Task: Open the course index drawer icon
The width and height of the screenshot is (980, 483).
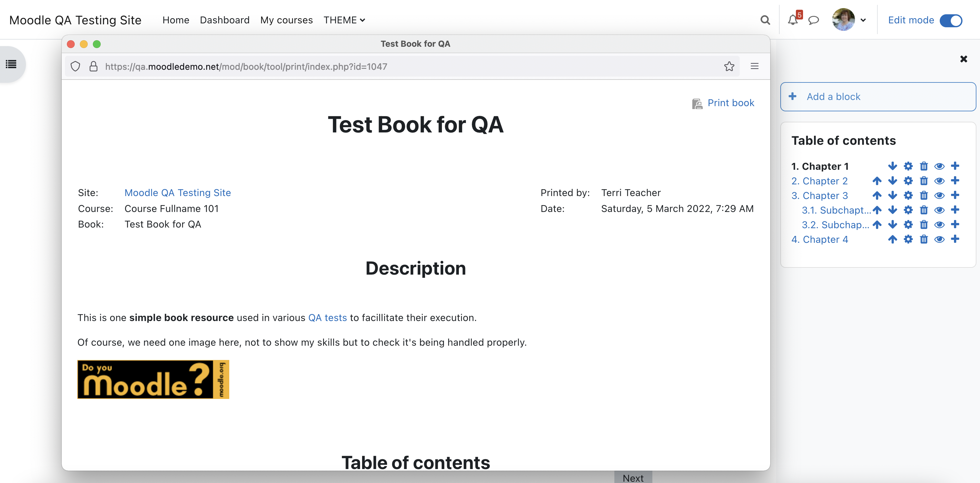Action: click(11, 64)
